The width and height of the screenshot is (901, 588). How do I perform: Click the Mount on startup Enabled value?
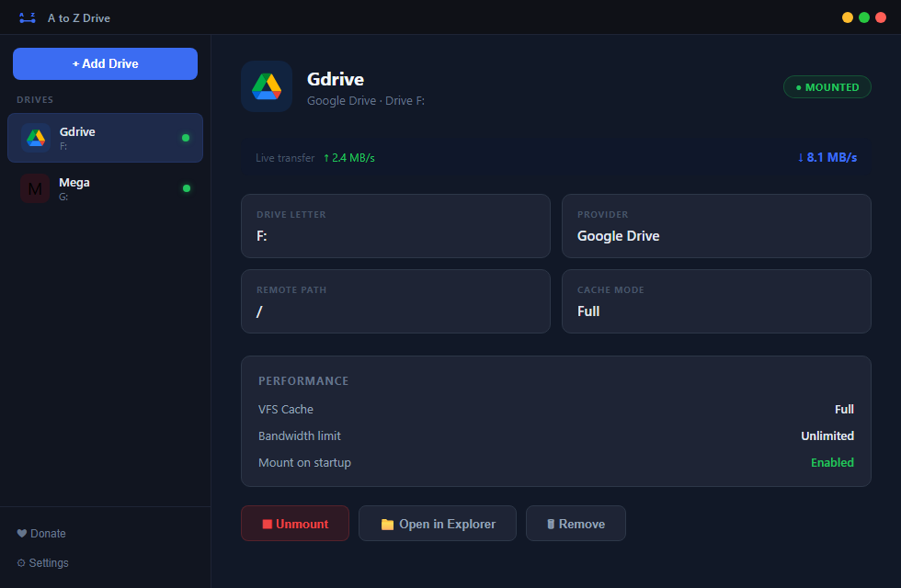pyautogui.click(x=832, y=462)
